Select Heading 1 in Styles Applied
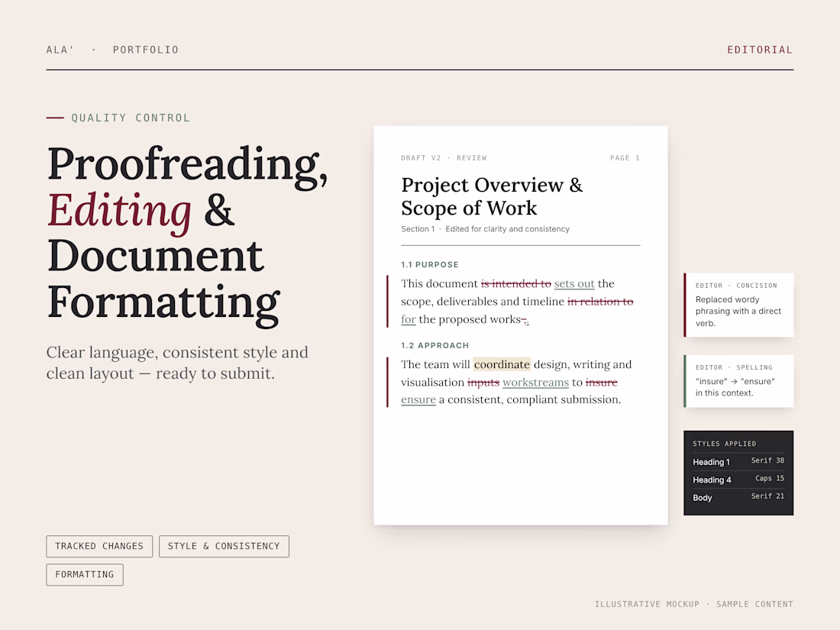Screen dimensions: 840x630 [x=738, y=461]
